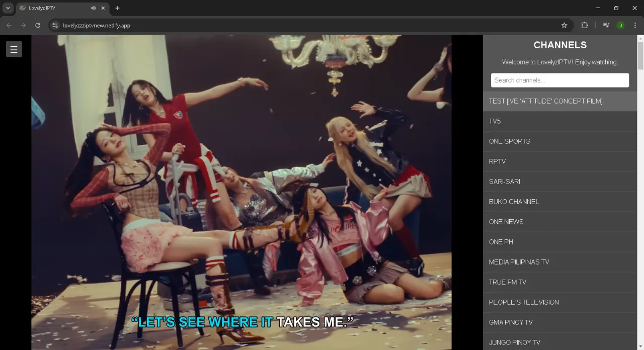Viewport: 644px width, 350px height.
Task: Click the welcome message text
Action: click(x=560, y=62)
